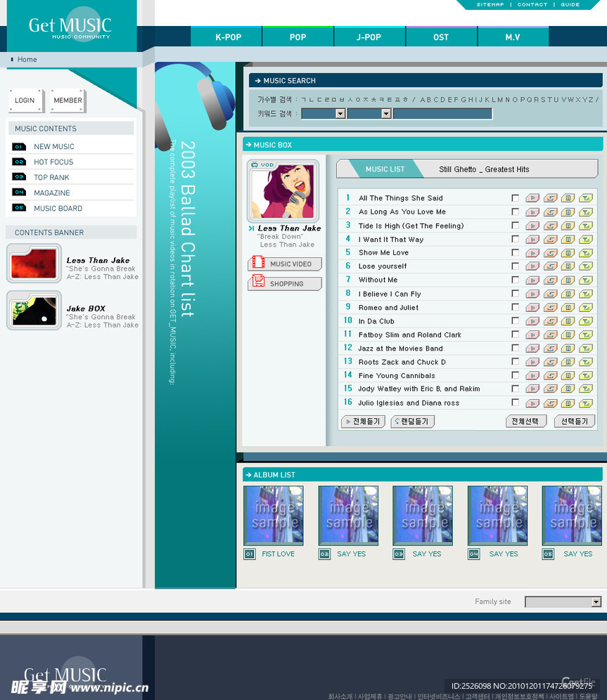Click orange repeat icon for "I Want It That Way"
The height and width of the screenshot is (700, 607).
pyautogui.click(x=550, y=240)
